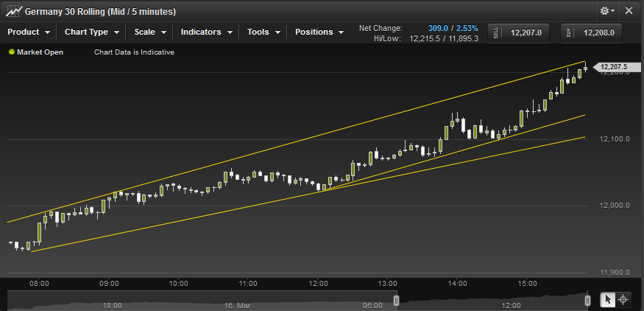Screen dimensions: 644x311
Task: Click the current price label 12,207.5
Action: tap(617, 67)
